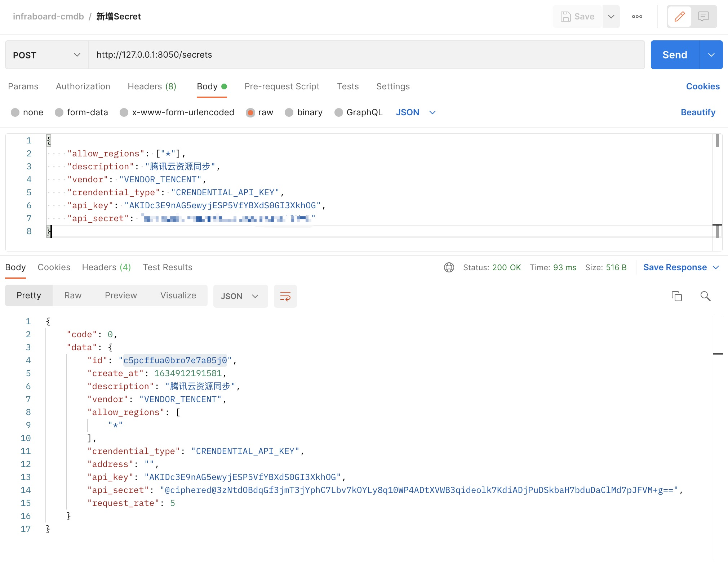Select the GraphQL radio option
Screen dimensions: 728x565
tap(338, 112)
